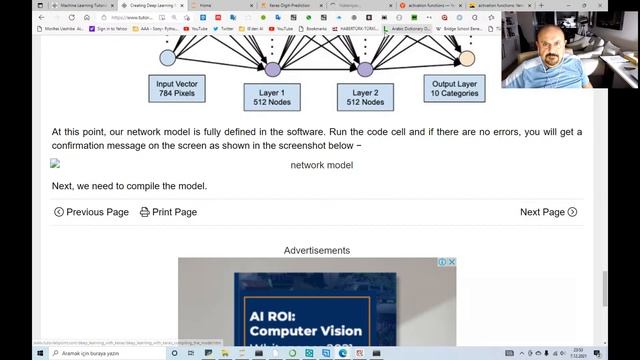The width and height of the screenshot is (640, 360).
Task: Open the Bookmarks folder in favorites bar
Action: [313, 29]
